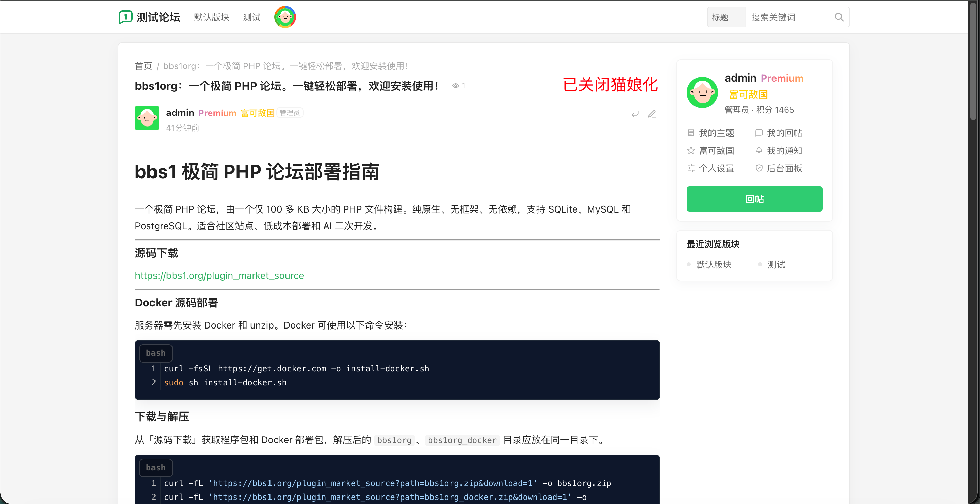The height and width of the screenshot is (504, 980).
Task: Open the 标题 search type dropdown
Action: (x=726, y=17)
